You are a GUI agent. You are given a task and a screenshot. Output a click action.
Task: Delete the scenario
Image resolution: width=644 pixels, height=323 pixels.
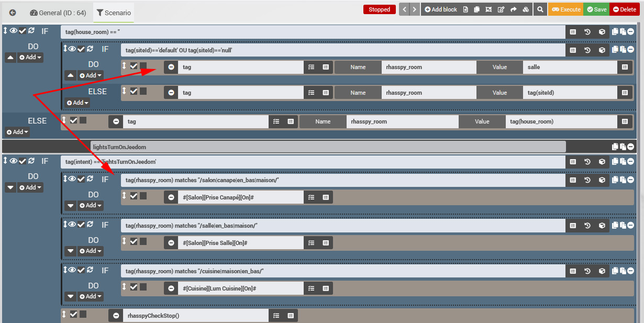pyautogui.click(x=625, y=9)
